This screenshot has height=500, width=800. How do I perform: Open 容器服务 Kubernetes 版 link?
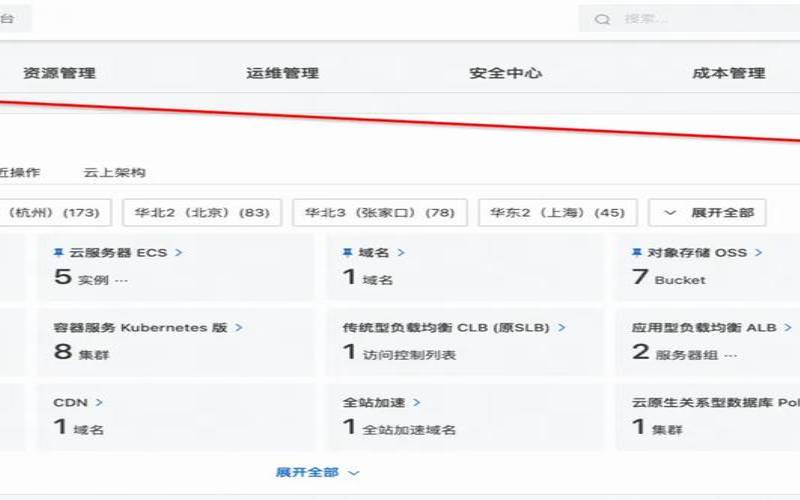coord(140,328)
